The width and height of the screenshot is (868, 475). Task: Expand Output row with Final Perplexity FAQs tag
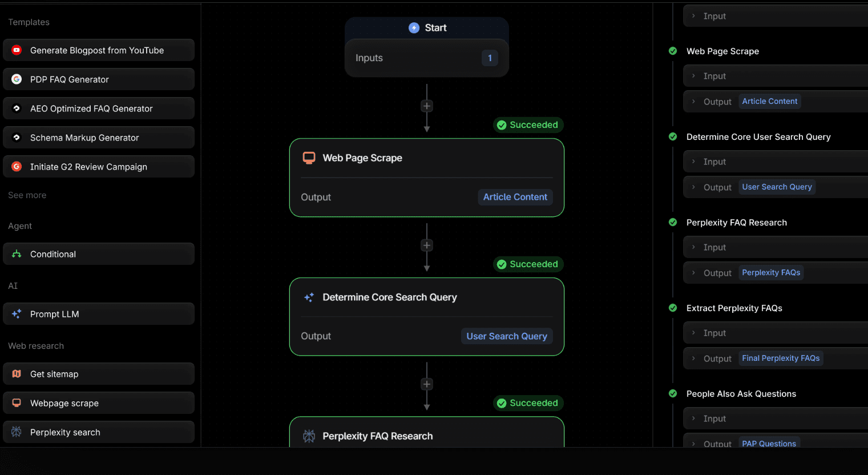(776, 359)
